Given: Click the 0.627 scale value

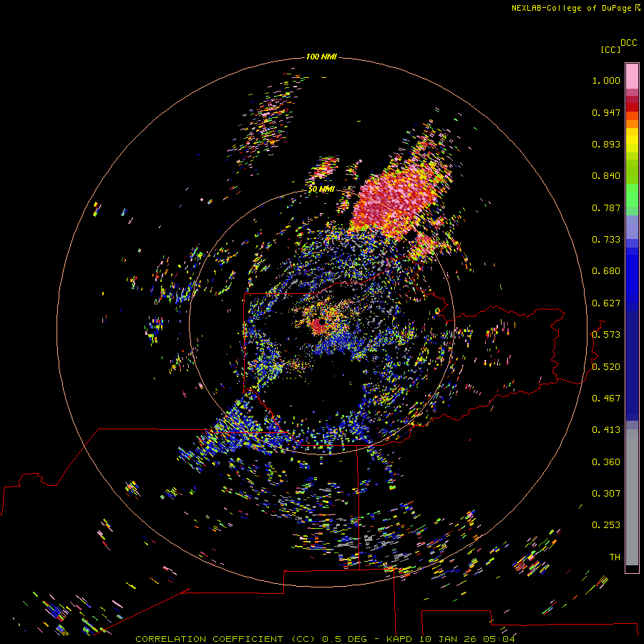Looking at the screenshot, I should pos(606,303).
